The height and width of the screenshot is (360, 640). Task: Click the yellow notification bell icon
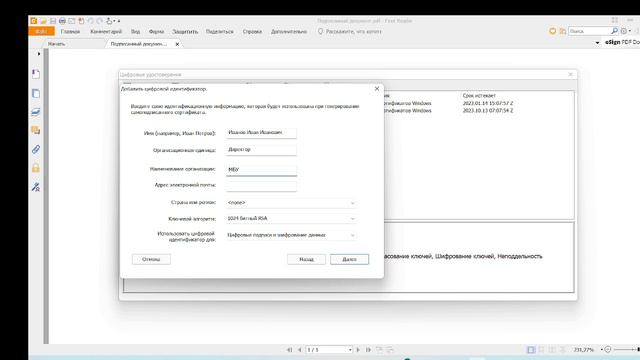point(553,31)
